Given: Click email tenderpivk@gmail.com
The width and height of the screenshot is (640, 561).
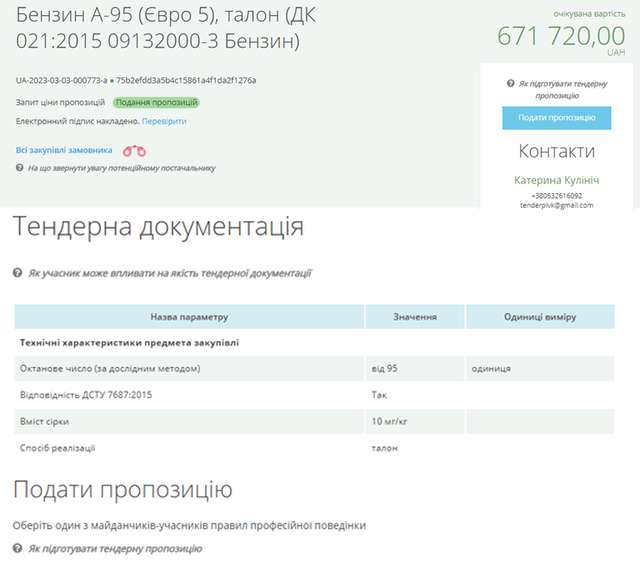Looking at the screenshot, I should [x=556, y=205].
